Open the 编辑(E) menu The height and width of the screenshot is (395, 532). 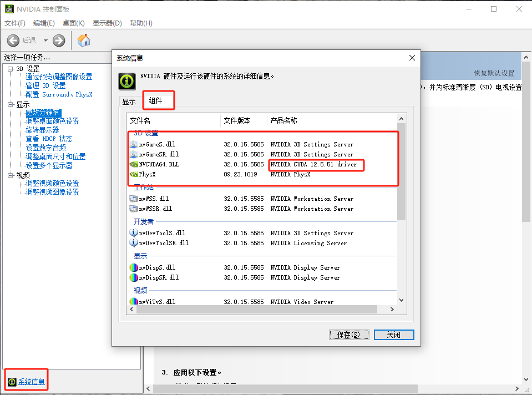coord(44,23)
